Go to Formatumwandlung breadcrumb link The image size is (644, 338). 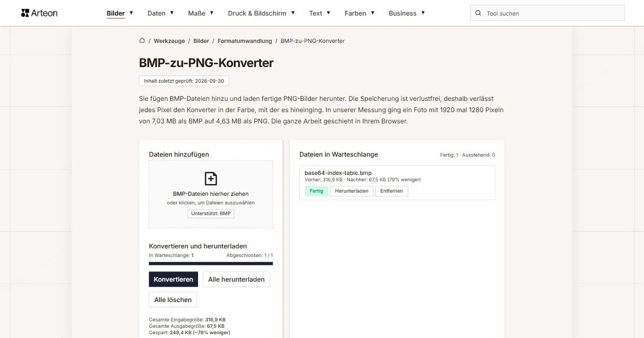245,41
